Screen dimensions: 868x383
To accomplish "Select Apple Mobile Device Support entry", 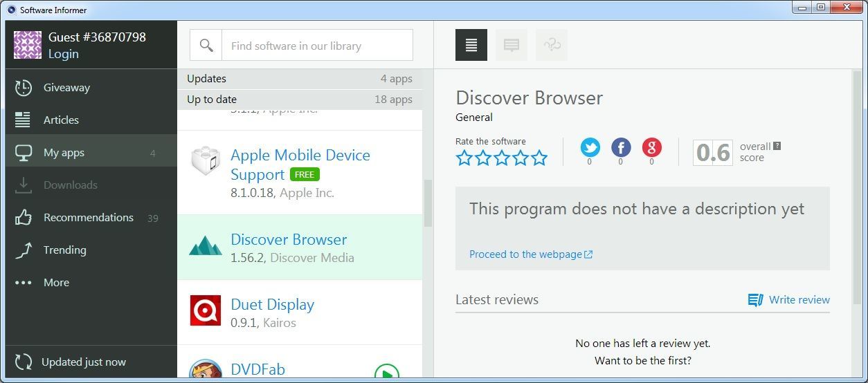I will (300, 173).
